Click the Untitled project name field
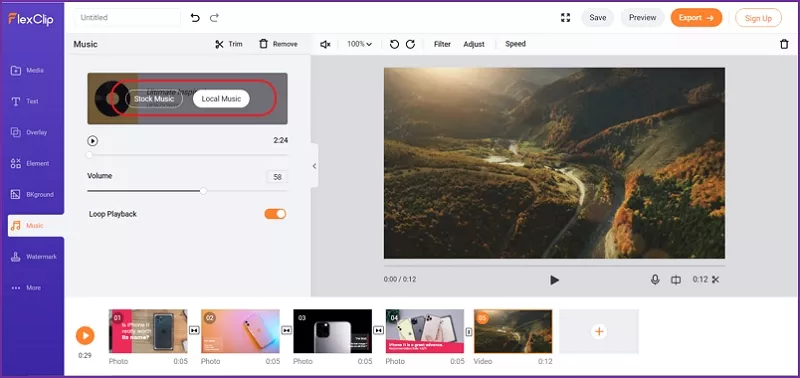The width and height of the screenshot is (800, 378). point(128,17)
